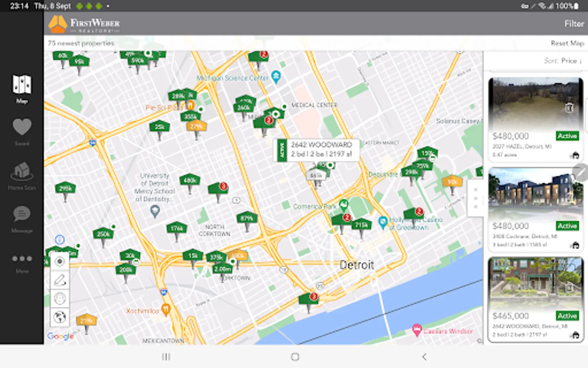Tap Android recent apps button

click(x=166, y=357)
